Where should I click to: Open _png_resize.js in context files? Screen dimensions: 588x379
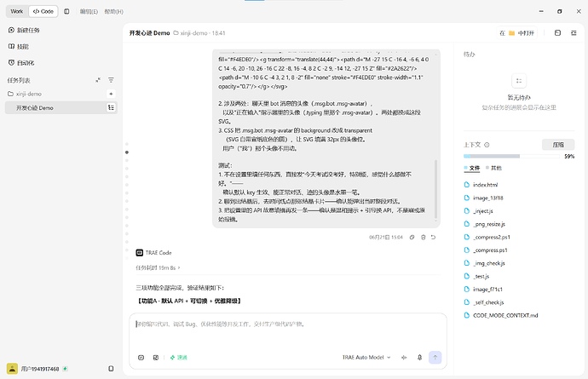click(x=485, y=224)
